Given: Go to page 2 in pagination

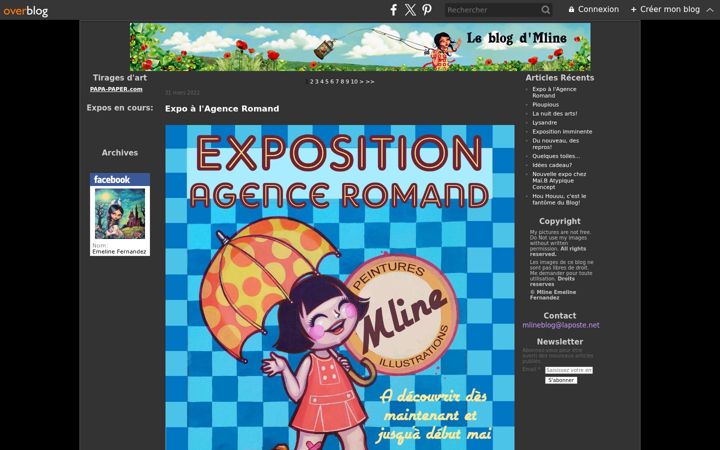Looking at the screenshot, I should [311, 82].
